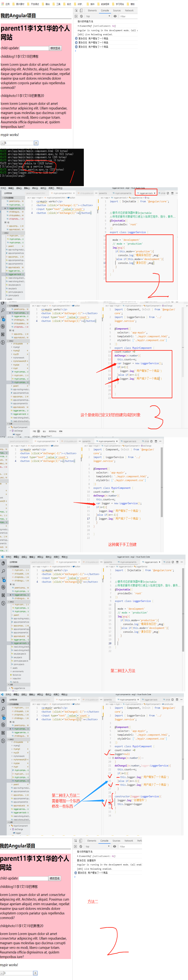In lower browser DevTools, open Elements tab
The width and height of the screenshot is (188, 980).
tap(92, 841)
